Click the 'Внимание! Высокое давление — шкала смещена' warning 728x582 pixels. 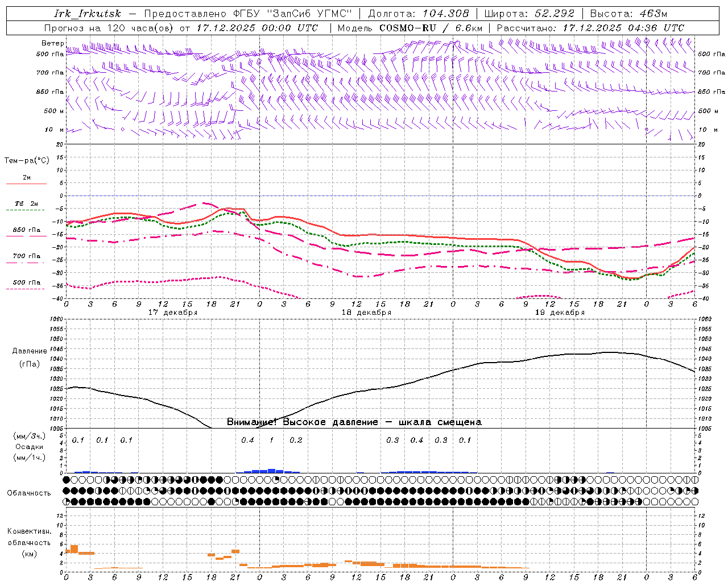(354, 422)
